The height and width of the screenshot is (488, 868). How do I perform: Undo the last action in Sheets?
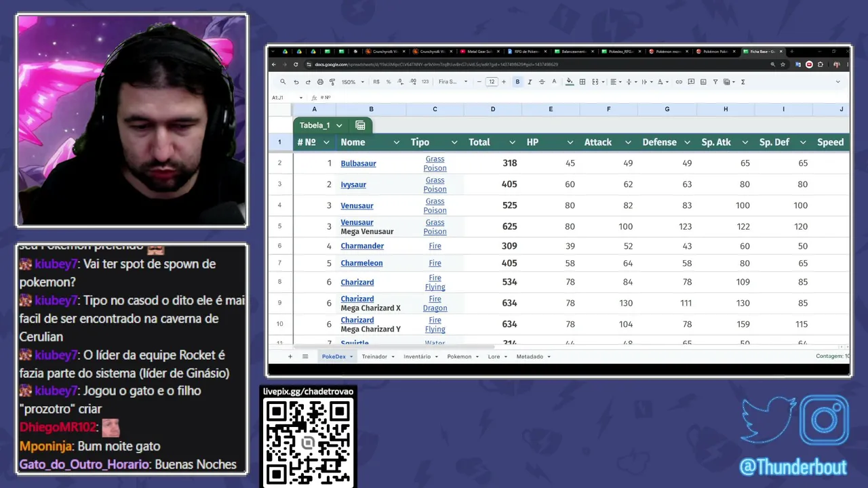click(x=296, y=82)
